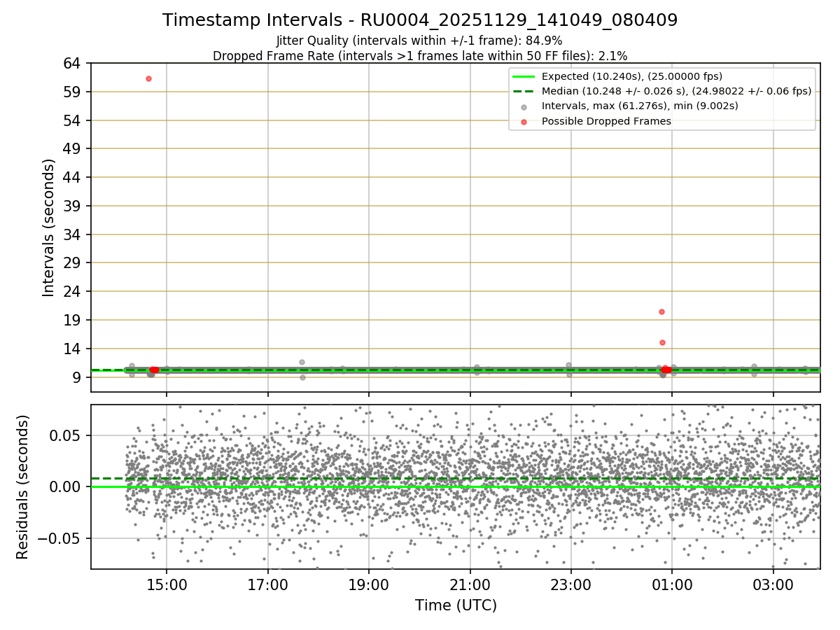840x630 pixels.
Task: Click the legend entry 'Expected (10.240s), (25.00000 fps)'
Action: click(x=632, y=76)
